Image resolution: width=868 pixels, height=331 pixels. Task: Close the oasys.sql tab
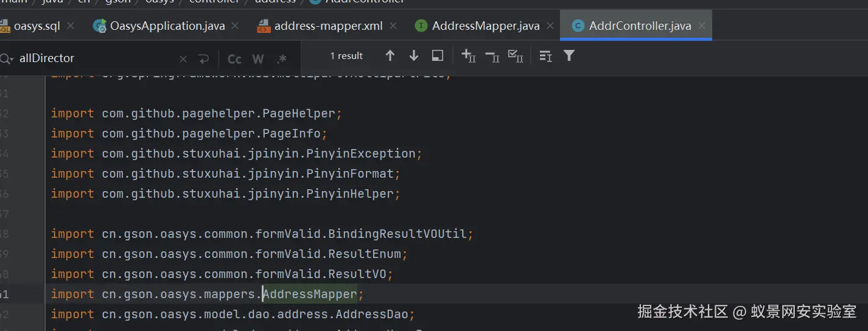71,26
